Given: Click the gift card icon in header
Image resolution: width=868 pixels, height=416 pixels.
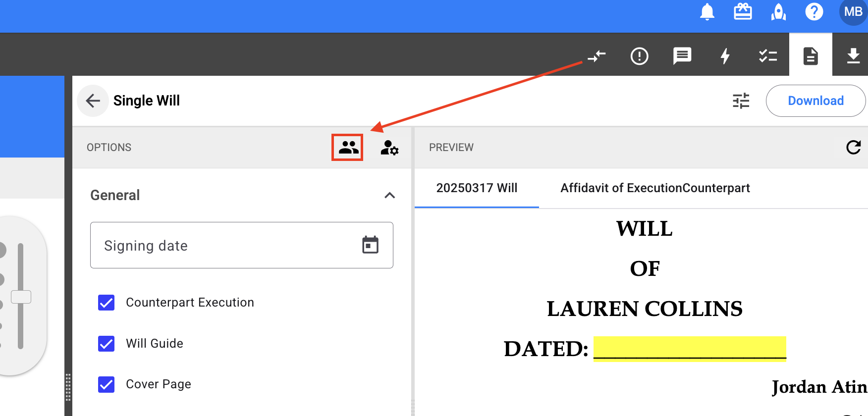Looking at the screenshot, I should point(743,12).
